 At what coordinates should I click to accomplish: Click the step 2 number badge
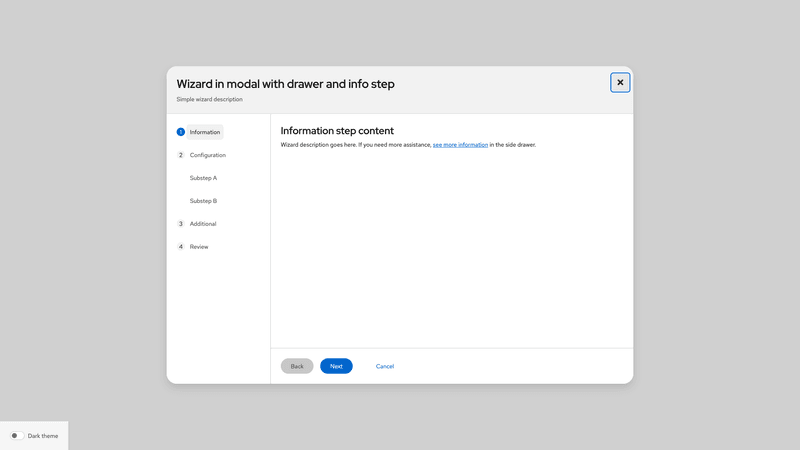pos(181,155)
